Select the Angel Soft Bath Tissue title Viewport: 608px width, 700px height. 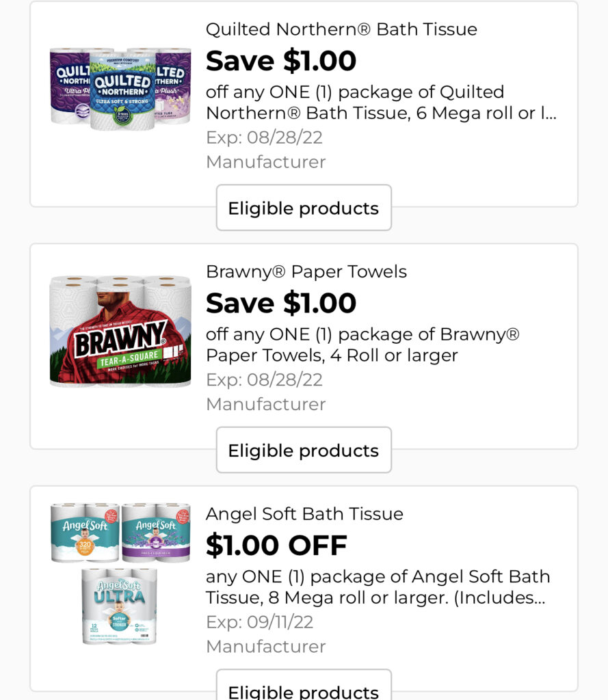click(304, 513)
